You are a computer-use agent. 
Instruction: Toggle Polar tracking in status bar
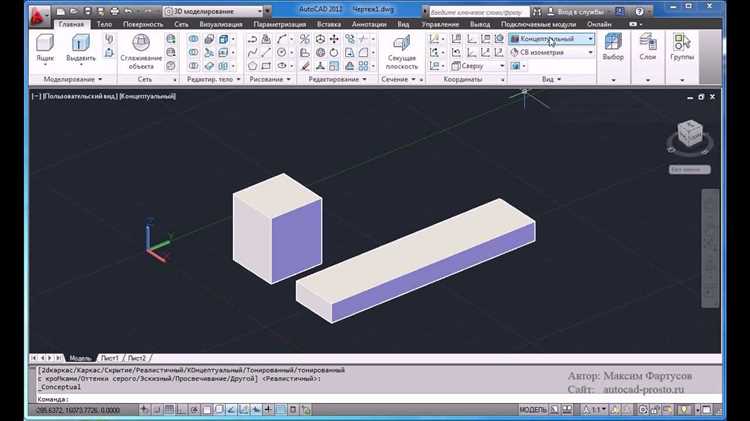(194, 410)
